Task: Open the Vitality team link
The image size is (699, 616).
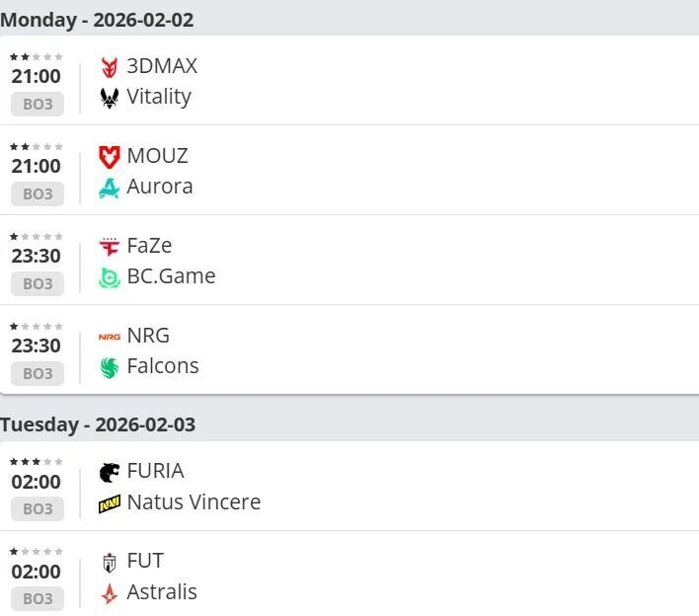Action: click(x=159, y=97)
